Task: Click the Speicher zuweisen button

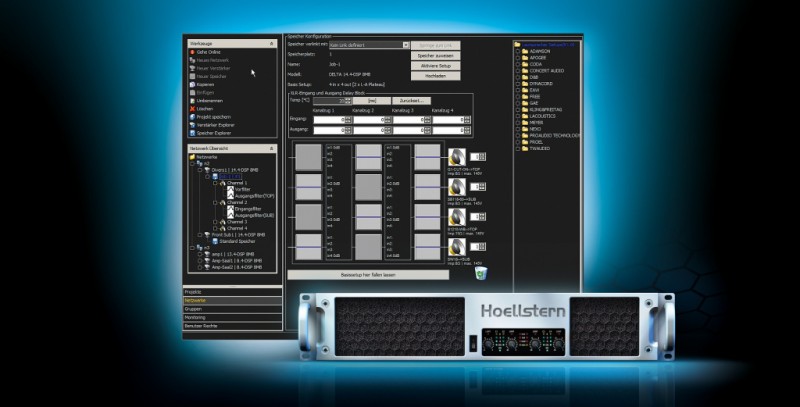Action: pos(436,56)
